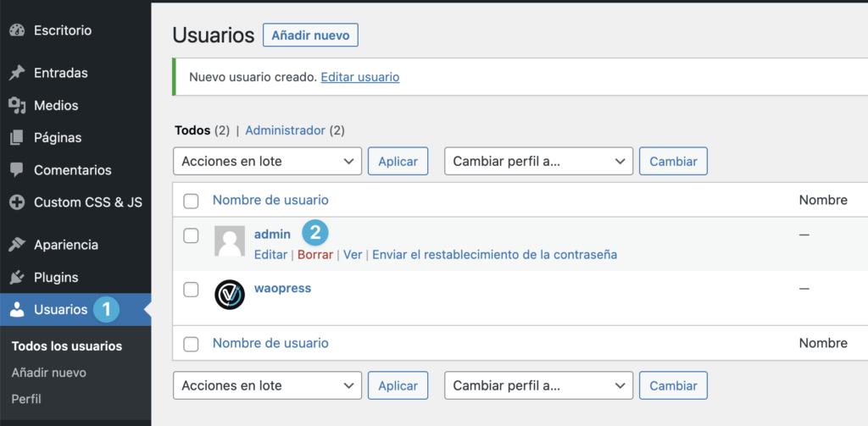Click the Editar usuario link in notice
Image resolution: width=868 pixels, height=426 pixels.
(359, 77)
